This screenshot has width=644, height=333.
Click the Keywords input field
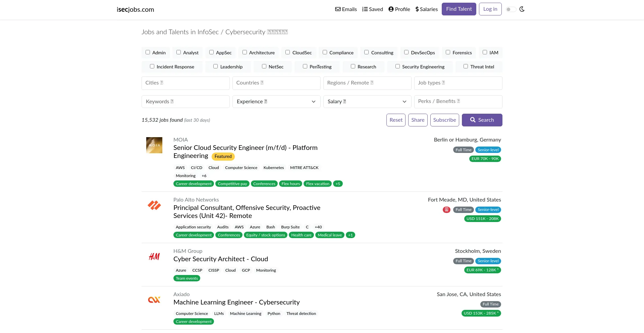185,102
